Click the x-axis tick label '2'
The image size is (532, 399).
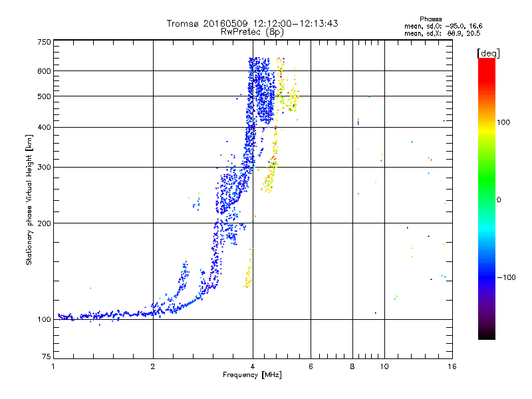pyautogui.click(x=153, y=366)
